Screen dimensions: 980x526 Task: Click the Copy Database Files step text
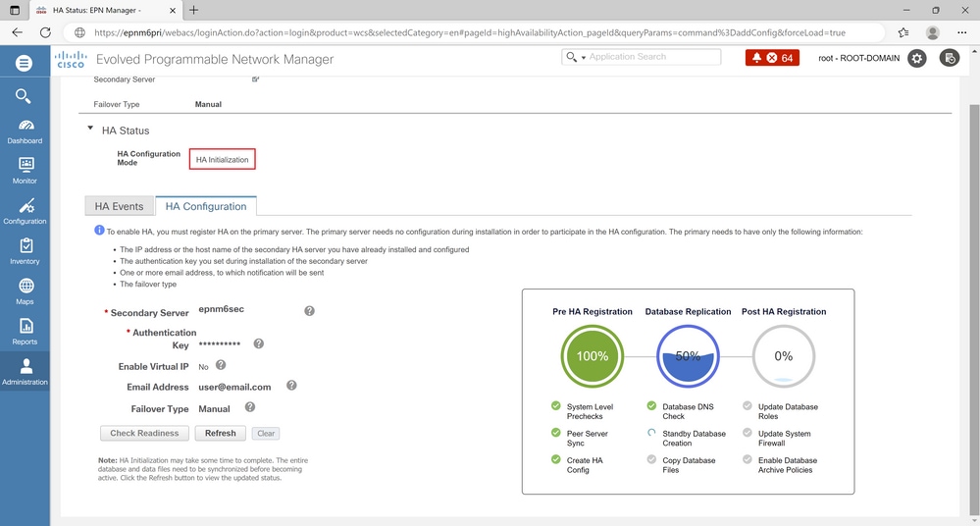coord(689,465)
